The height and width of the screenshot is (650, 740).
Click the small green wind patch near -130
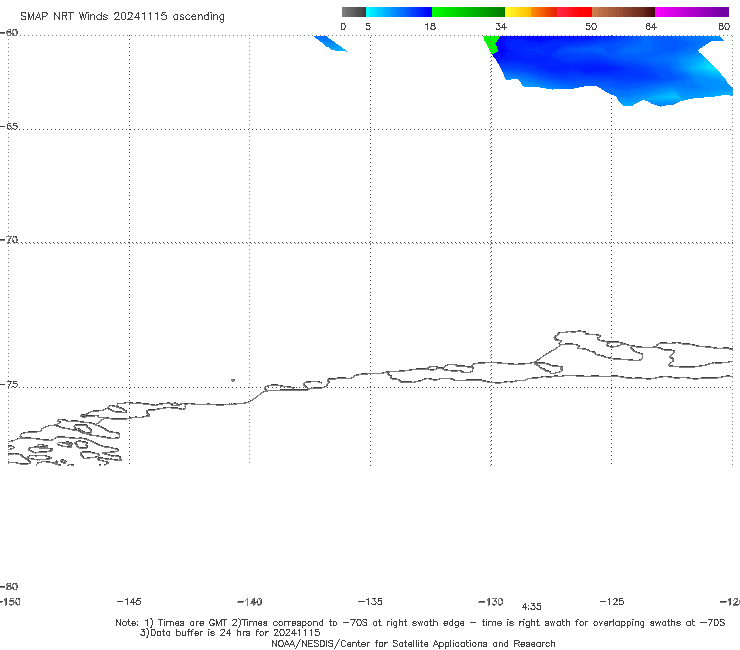(491, 44)
